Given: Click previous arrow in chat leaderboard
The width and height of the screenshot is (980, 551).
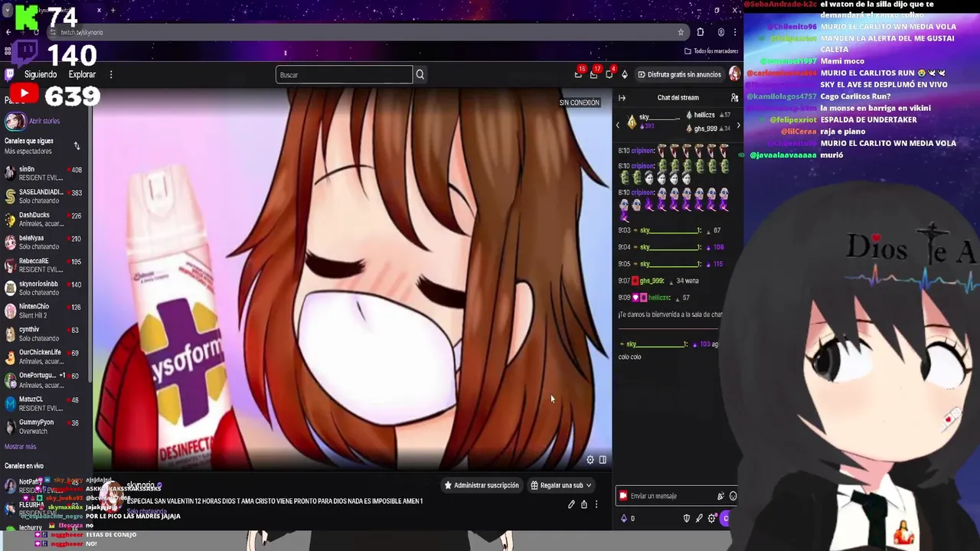Looking at the screenshot, I should [618, 125].
